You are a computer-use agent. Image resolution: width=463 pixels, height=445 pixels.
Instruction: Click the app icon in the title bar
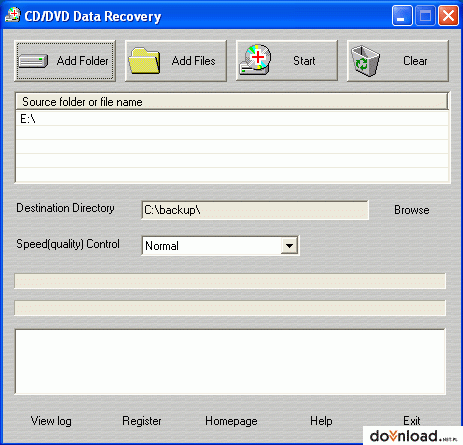13,15
